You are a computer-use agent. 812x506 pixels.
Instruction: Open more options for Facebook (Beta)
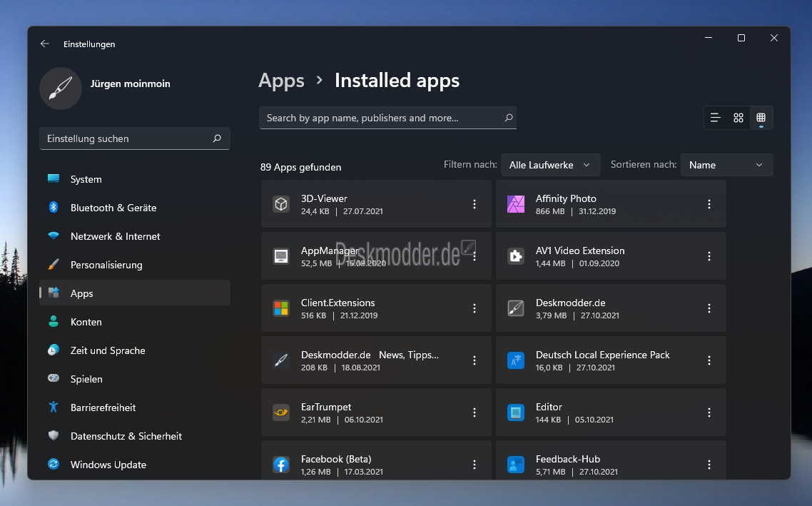pyautogui.click(x=474, y=465)
